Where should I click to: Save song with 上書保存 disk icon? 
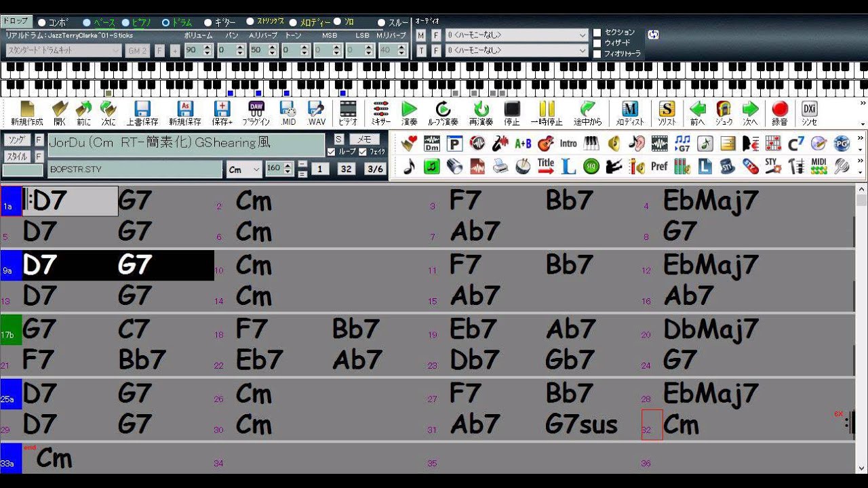[x=142, y=113]
